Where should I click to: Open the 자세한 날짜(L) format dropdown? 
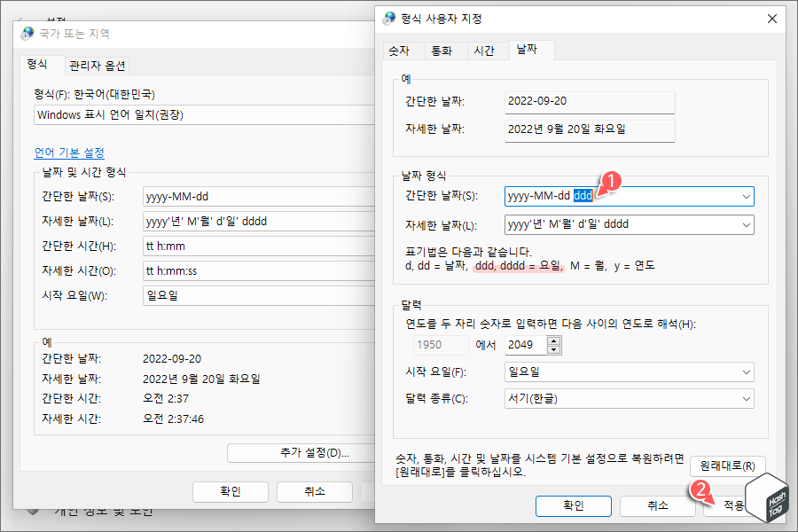click(x=745, y=225)
